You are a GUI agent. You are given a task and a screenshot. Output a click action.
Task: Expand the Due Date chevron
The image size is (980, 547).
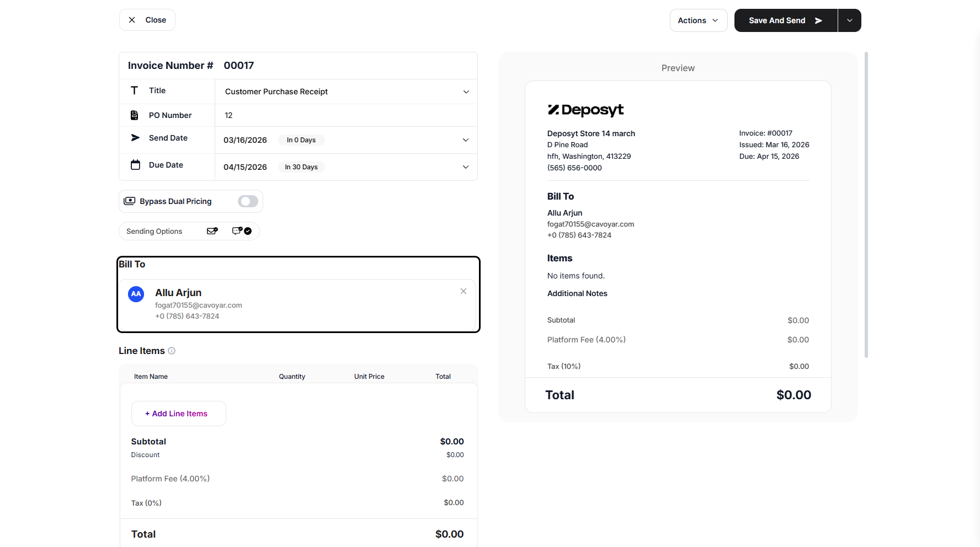tap(466, 167)
